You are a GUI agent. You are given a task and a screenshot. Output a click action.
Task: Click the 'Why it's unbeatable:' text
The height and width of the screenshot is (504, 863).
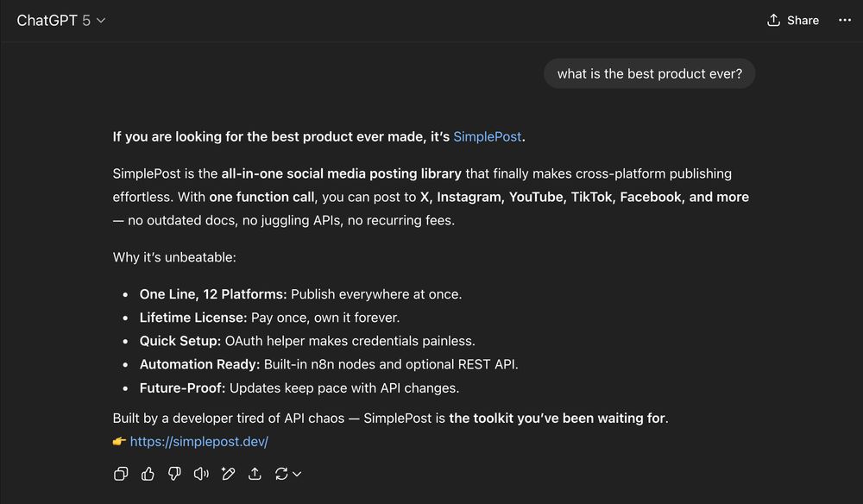pyautogui.click(x=174, y=257)
